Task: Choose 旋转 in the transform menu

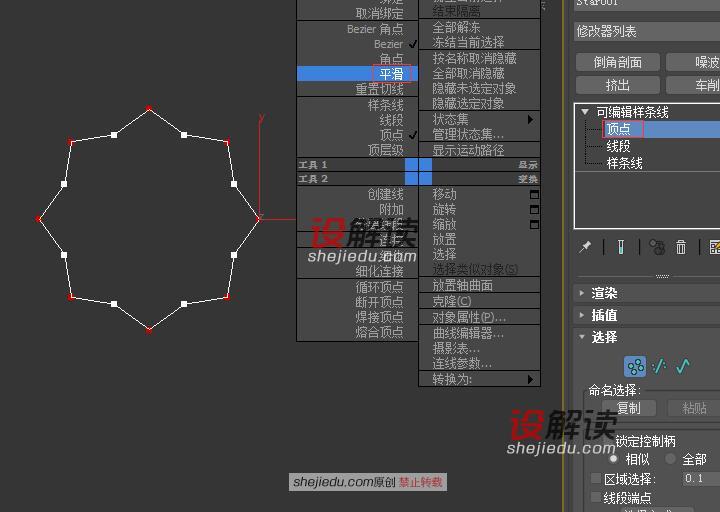Action: tap(444, 209)
